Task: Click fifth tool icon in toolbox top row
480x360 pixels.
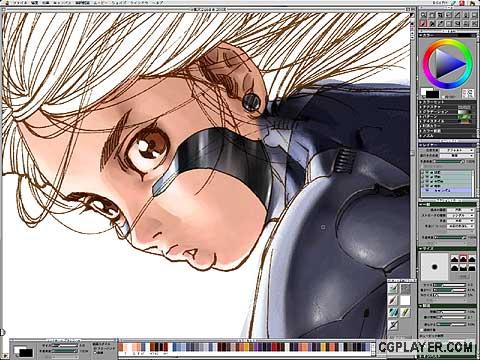Action: click(x=457, y=15)
